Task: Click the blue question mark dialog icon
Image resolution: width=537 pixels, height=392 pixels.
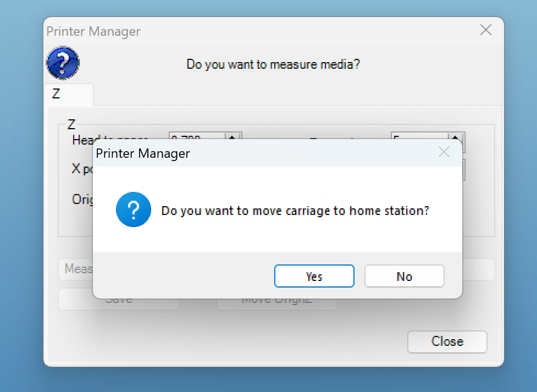Action: click(x=134, y=209)
